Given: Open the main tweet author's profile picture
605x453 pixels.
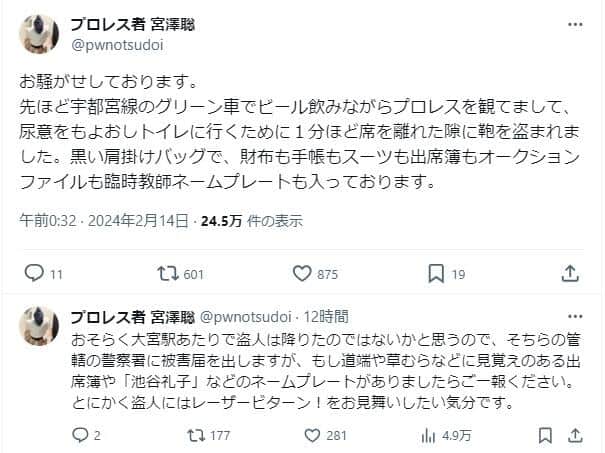Looking at the screenshot, I should coord(37,34).
